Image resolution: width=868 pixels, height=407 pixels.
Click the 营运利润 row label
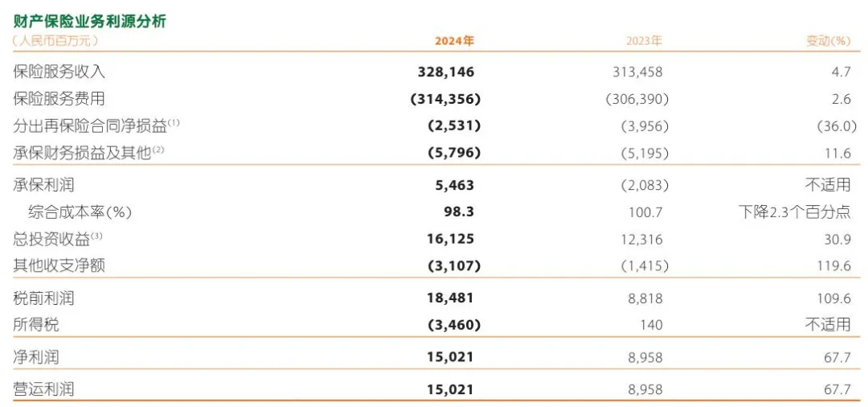pyautogui.click(x=44, y=389)
